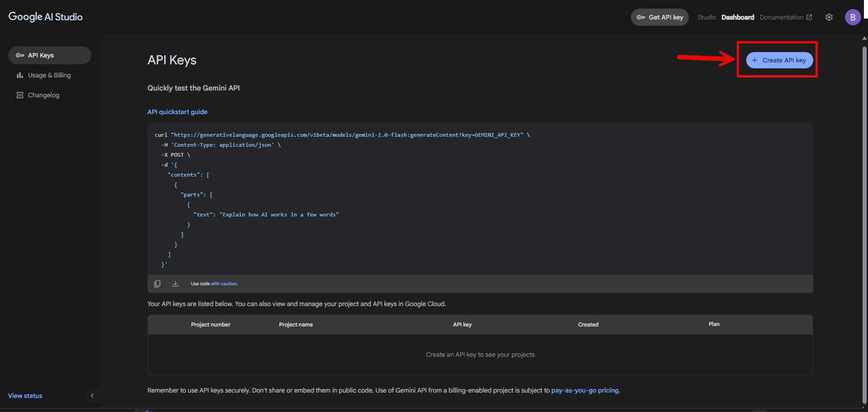Click the Project number column header
This screenshot has height=412, width=868.
tap(210, 325)
